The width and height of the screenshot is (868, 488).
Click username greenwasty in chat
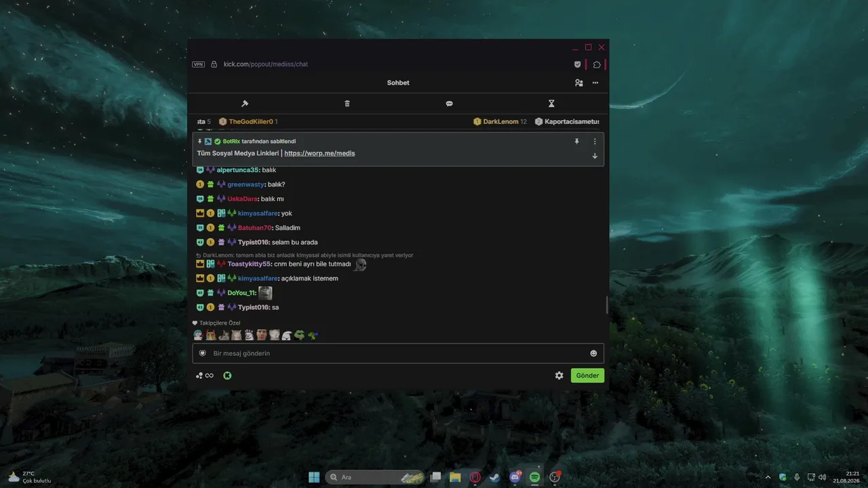click(245, 184)
